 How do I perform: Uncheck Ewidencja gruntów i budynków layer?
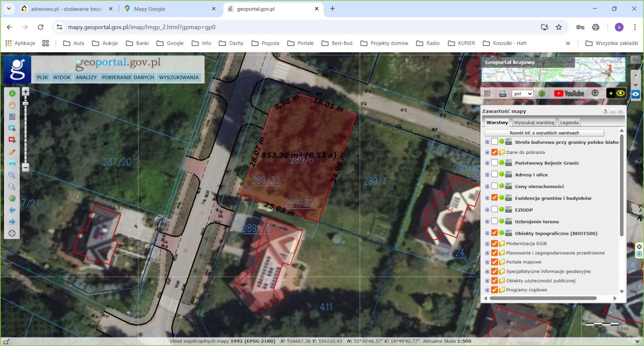(x=495, y=198)
